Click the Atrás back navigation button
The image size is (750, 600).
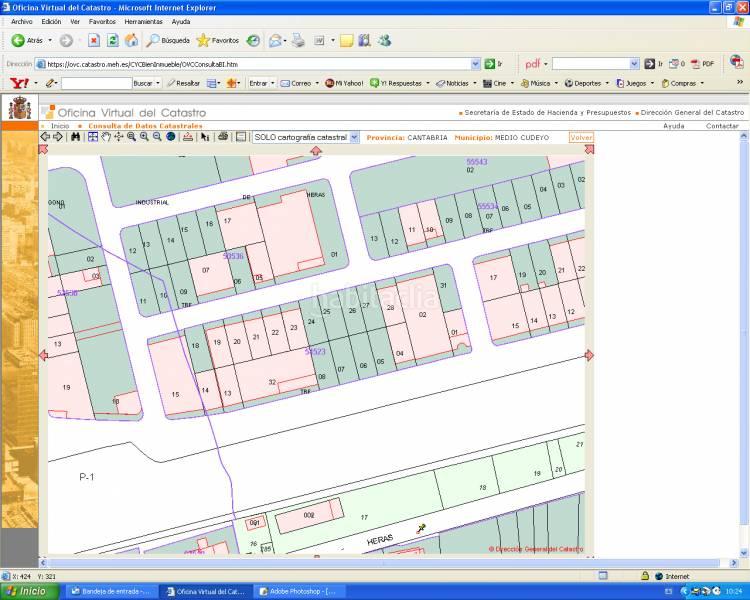click(x=28, y=41)
